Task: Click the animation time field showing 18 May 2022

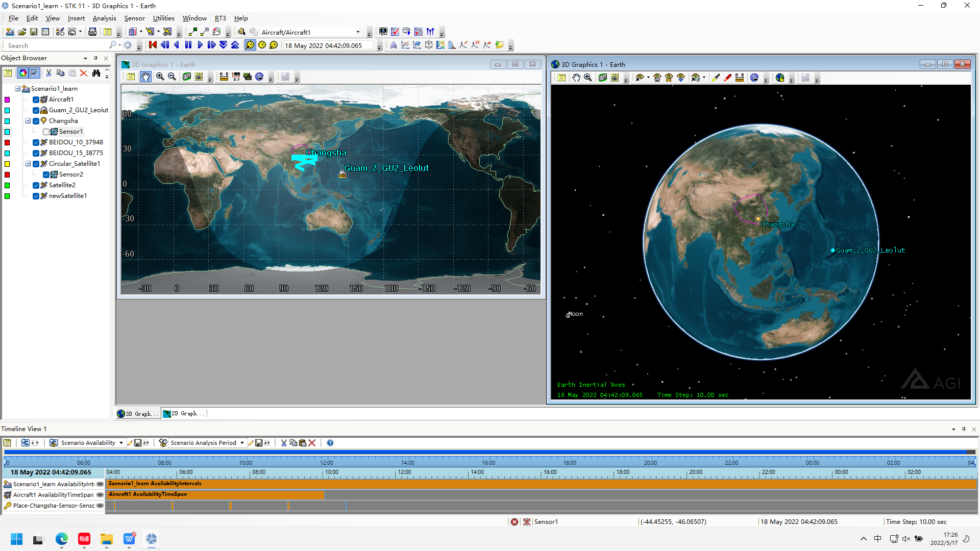Action: click(x=327, y=45)
